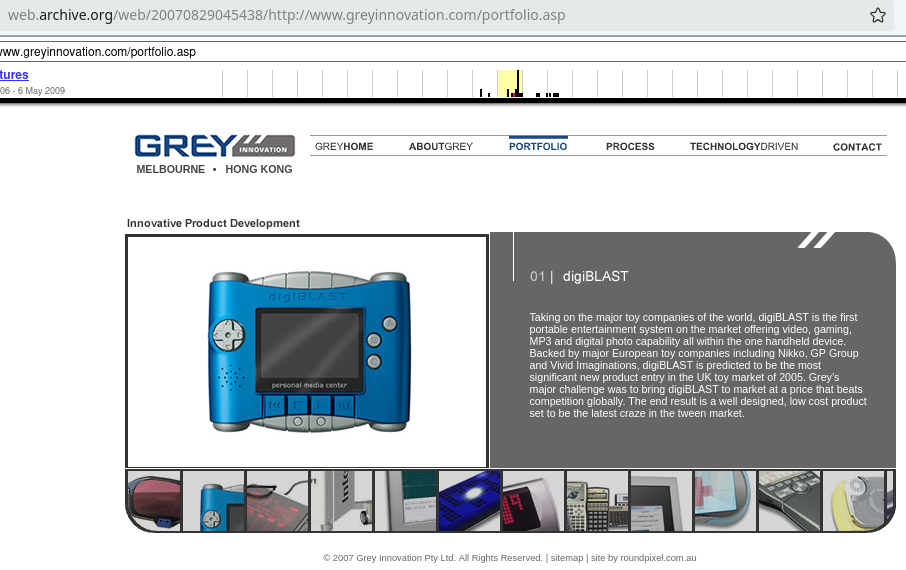Image resolution: width=906 pixels, height=570 pixels.
Task: Click 'MELBOURNE' under the logo
Action: (x=170, y=169)
